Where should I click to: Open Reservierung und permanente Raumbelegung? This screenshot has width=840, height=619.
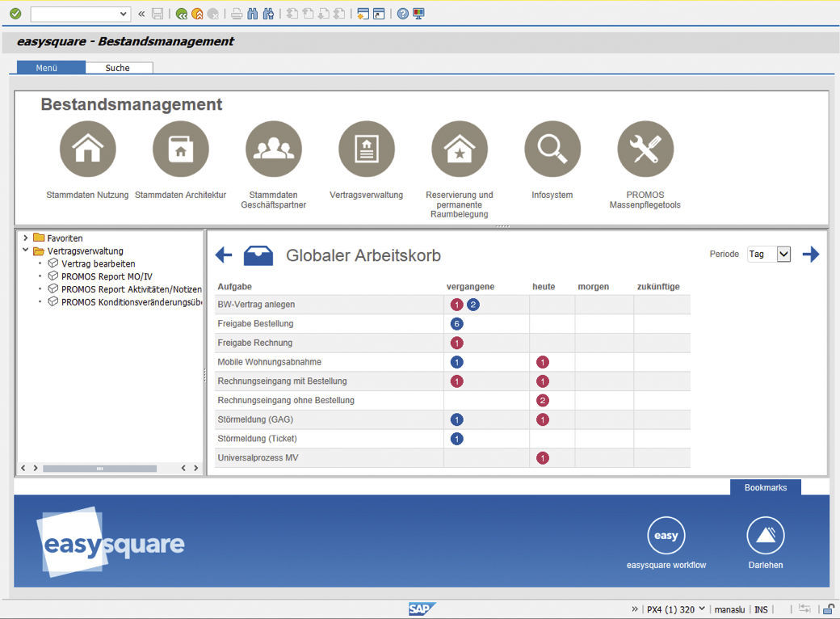click(x=459, y=149)
